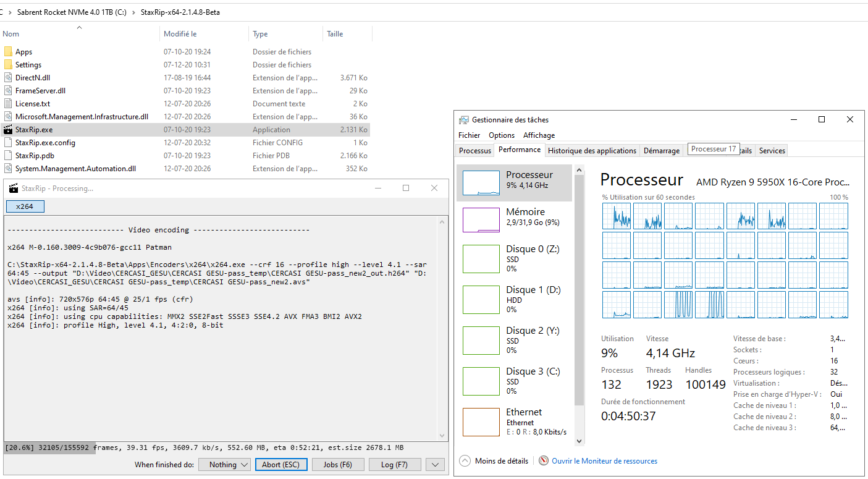
Task: Click the down arrow of the Task Manager sidebar scrollbar
Action: point(579,441)
